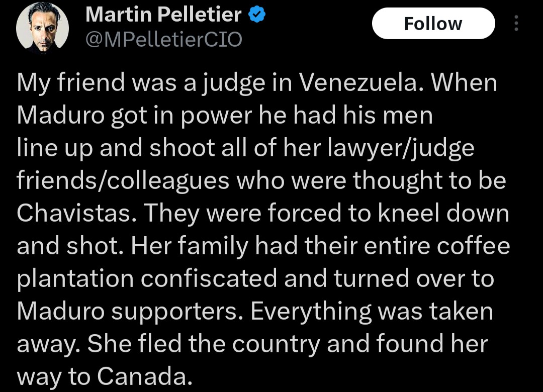Click the word coffee in the tweet

(477, 246)
